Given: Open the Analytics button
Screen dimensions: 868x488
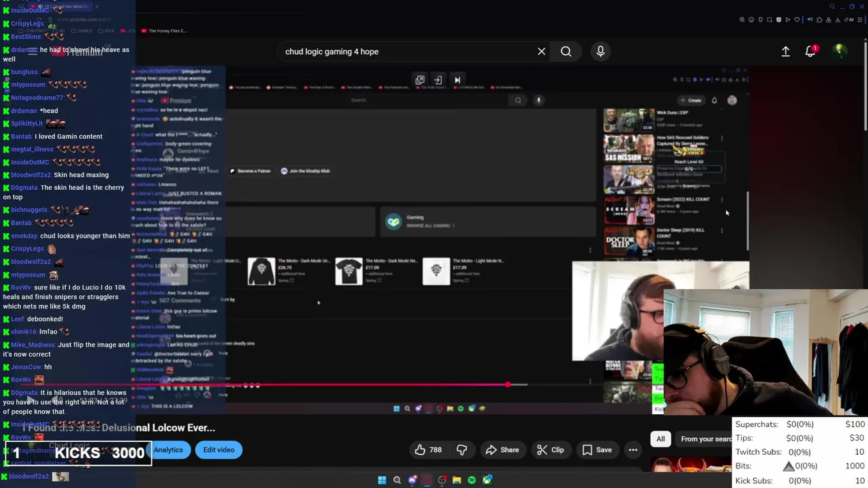Looking at the screenshot, I should pos(167,450).
